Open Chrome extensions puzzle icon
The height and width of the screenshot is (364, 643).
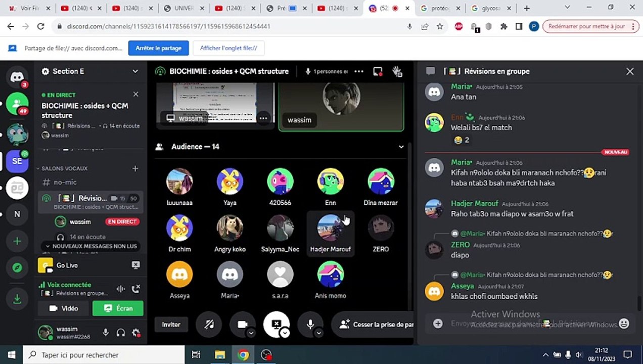pyautogui.click(x=503, y=26)
